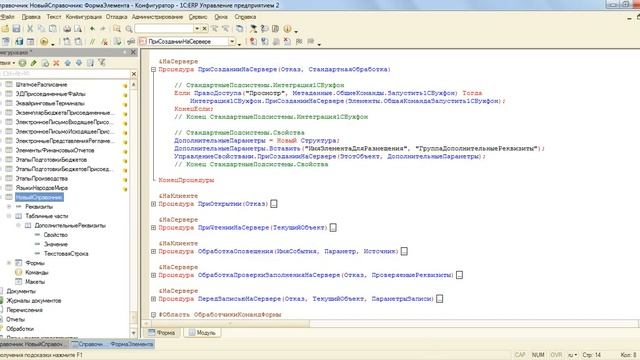Open the Файл menu
Viewport: 640px width, 360px height.
(x=7, y=17)
